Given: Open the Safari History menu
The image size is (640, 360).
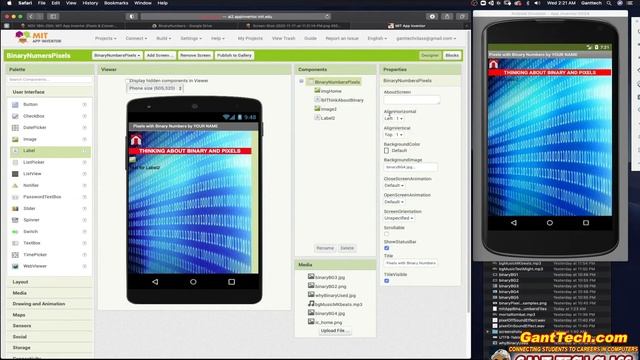Looking at the screenshot, I should (x=90, y=3).
